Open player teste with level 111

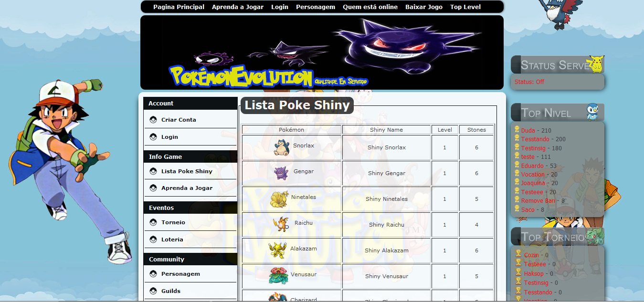[528, 157]
